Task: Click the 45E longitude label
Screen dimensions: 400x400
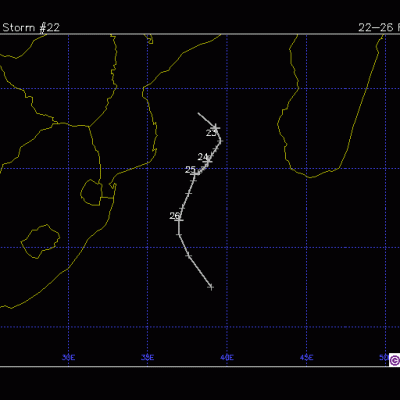Action: 306,358
